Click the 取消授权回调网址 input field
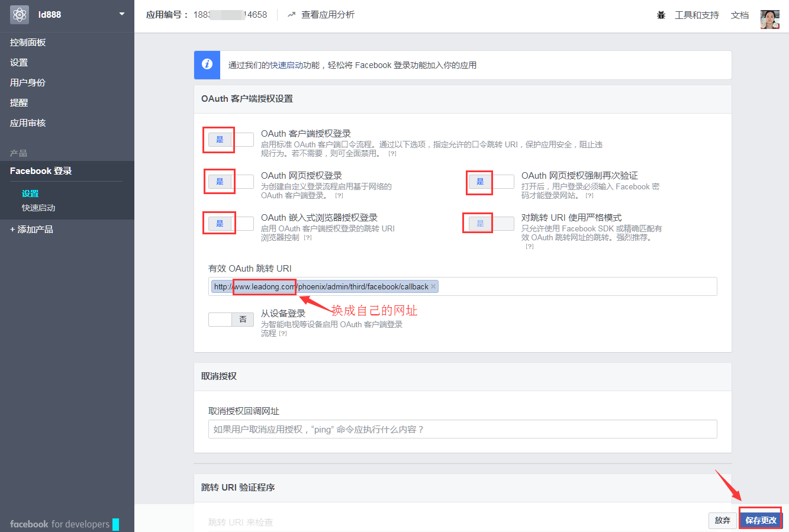This screenshot has height=532, width=789. pyautogui.click(x=462, y=429)
